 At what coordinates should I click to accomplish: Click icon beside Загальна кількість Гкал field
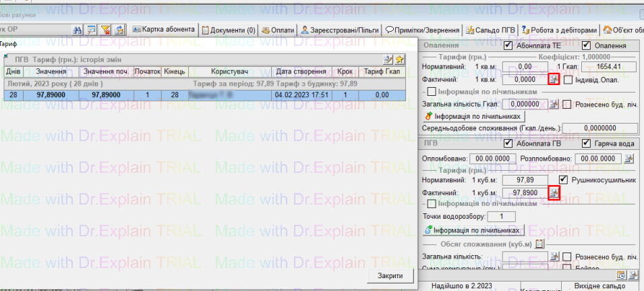[553, 104]
